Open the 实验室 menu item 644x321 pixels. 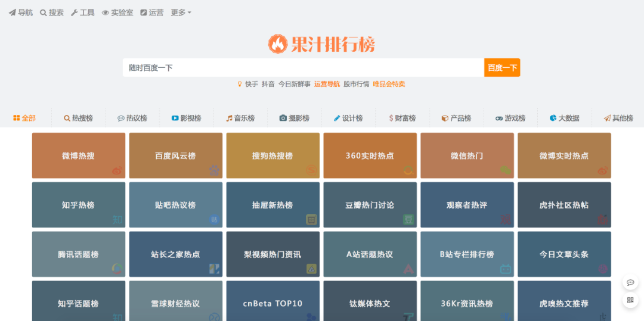click(x=117, y=13)
